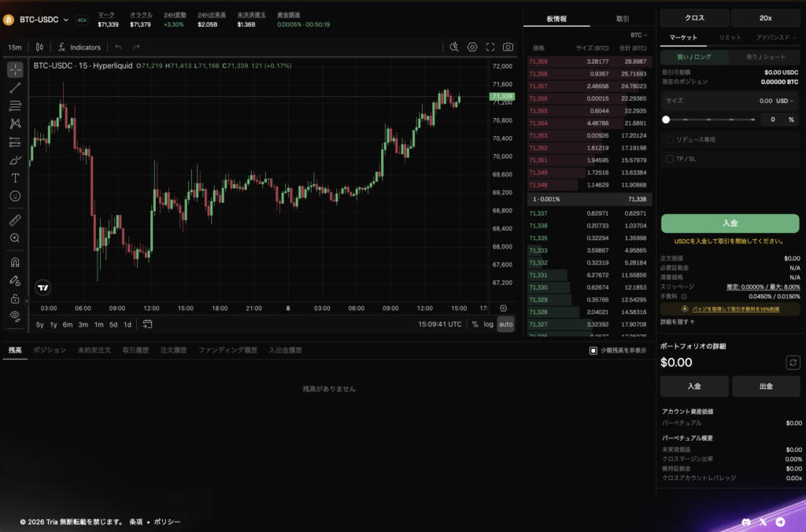Click the order size percentage slider
This screenshot has height=532, width=806.
pyautogui.click(x=708, y=120)
